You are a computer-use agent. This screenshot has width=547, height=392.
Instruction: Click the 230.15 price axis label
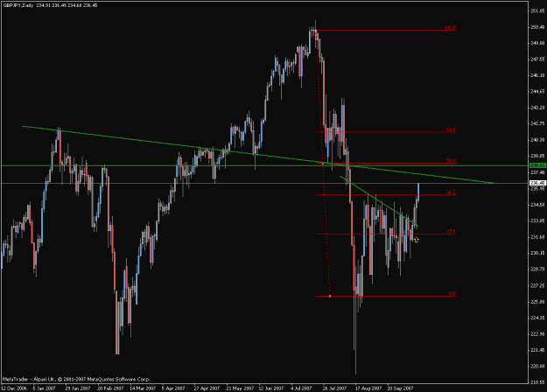pyautogui.click(x=537, y=253)
